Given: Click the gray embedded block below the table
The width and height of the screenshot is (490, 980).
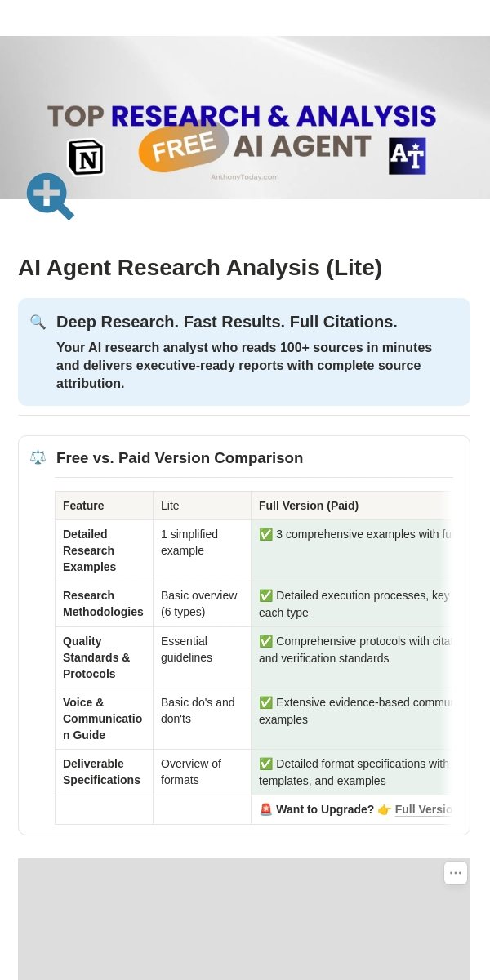Looking at the screenshot, I should (244, 919).
